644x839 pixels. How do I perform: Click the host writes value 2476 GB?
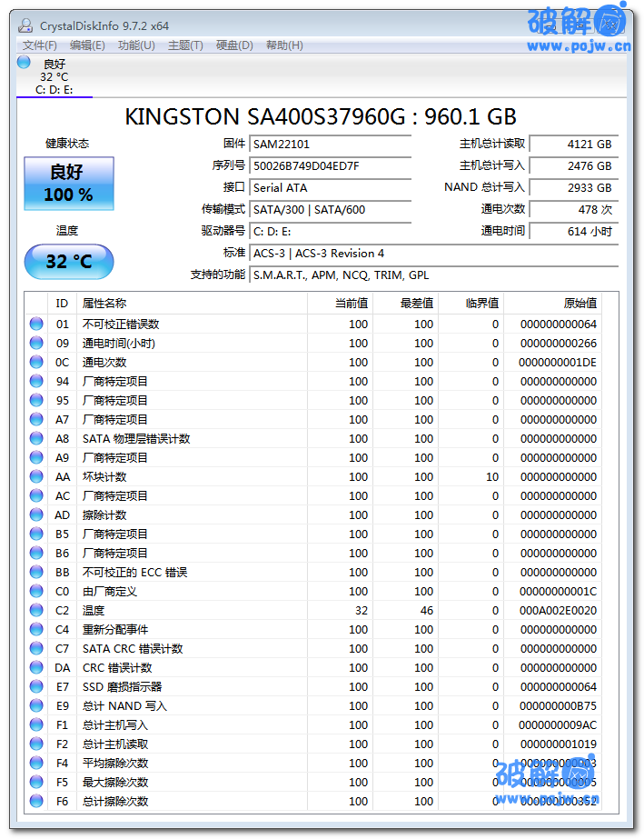tap(573, 165)
